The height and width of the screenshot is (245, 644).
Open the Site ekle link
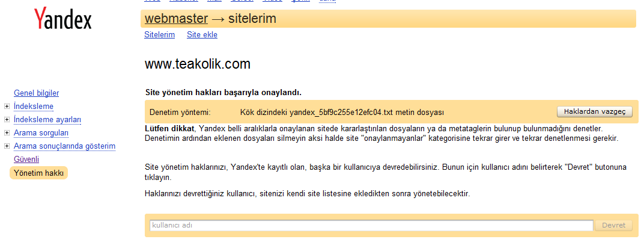202,34
